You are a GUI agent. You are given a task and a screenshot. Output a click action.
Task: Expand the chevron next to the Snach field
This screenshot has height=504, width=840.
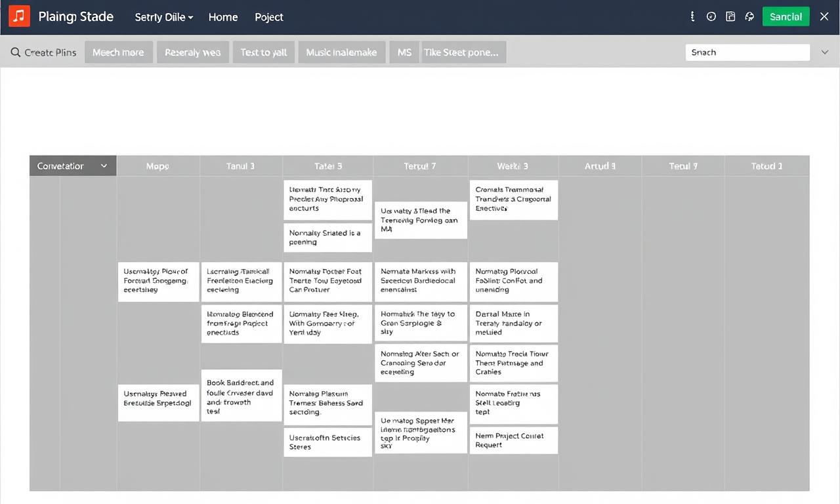[825, 52]
